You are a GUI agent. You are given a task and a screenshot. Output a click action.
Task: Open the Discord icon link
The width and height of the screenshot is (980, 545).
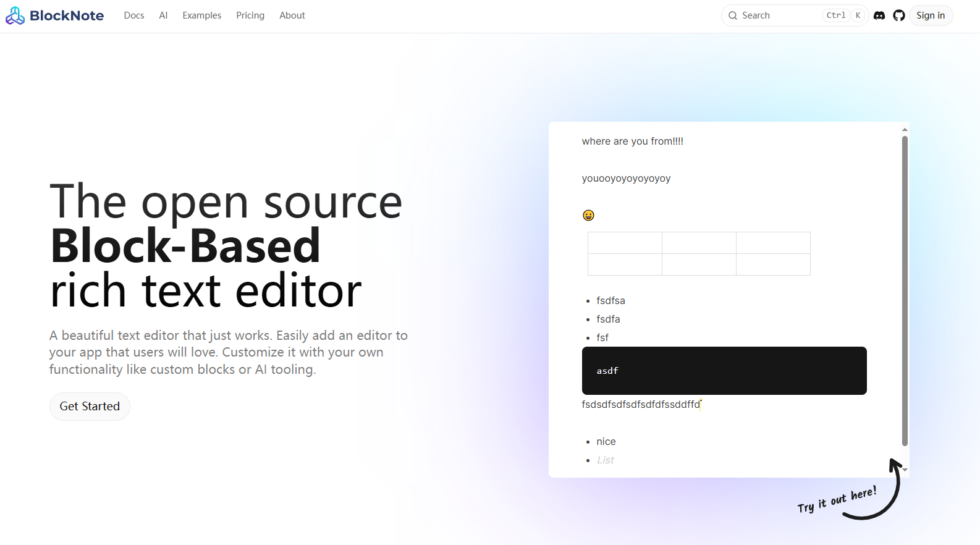pyautogui.click(x=879, y=15)
